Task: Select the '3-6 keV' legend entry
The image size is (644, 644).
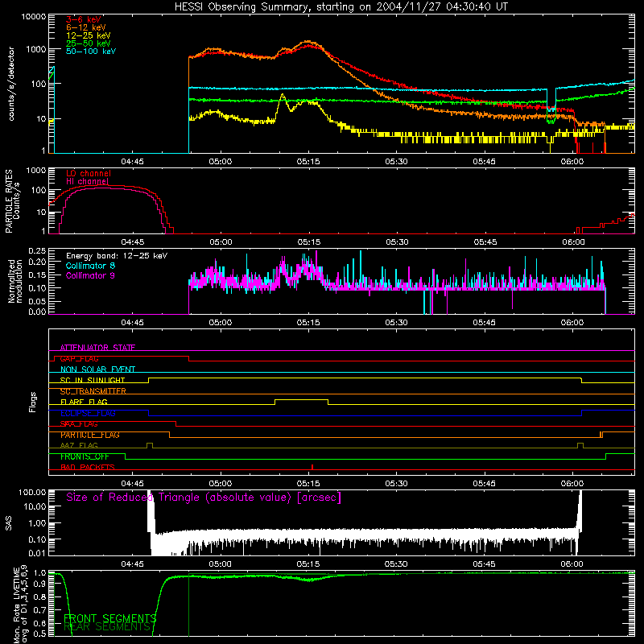Action: (84, 19)
